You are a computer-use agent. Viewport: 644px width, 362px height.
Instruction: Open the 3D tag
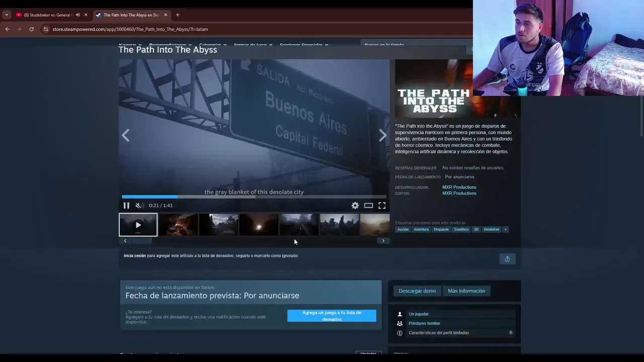[x=476, y=229]
